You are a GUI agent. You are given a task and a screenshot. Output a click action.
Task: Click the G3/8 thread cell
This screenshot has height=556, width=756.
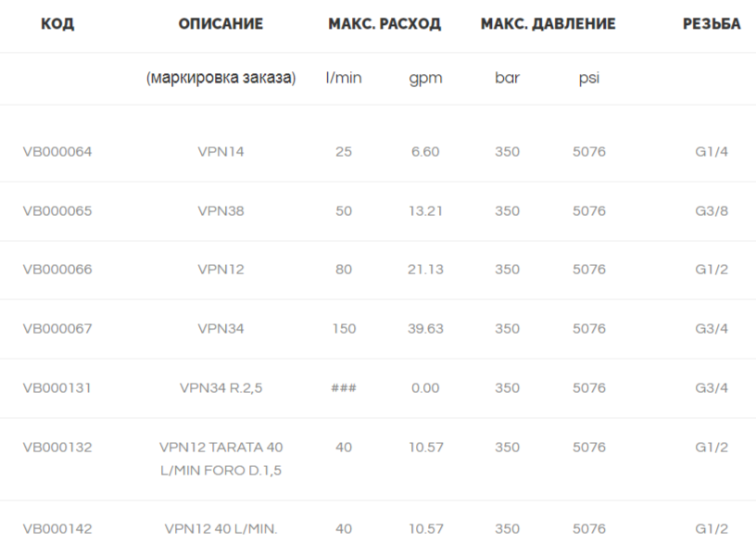pos(712,211)
